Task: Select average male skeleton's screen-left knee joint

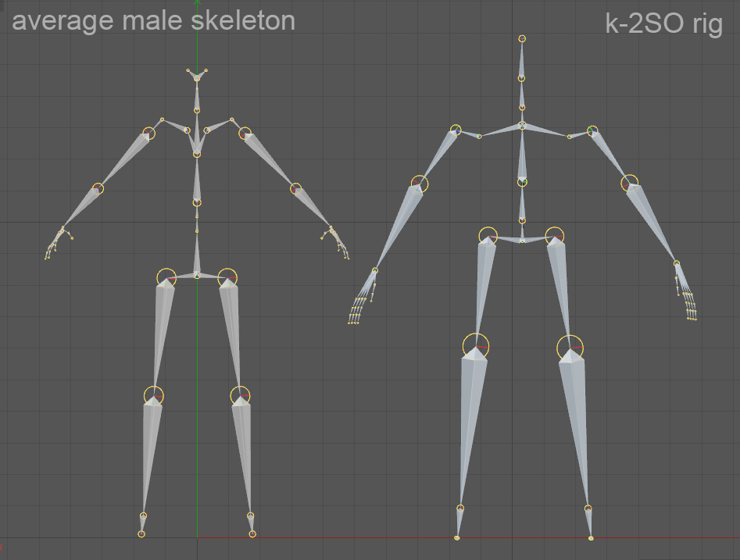Action: pos(154,395)
